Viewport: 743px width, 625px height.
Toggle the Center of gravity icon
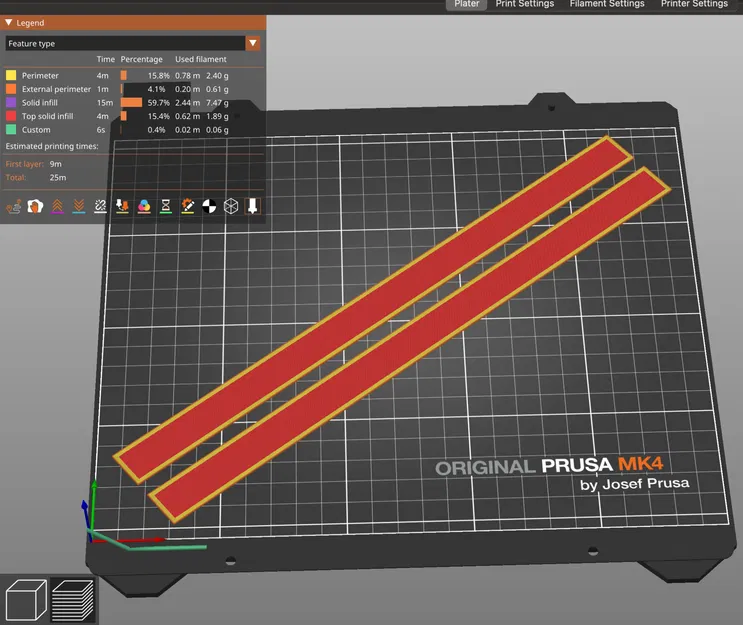209,207
